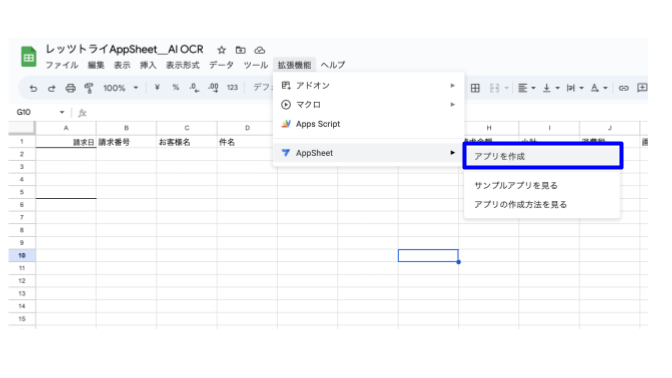The height and width of the screenshot is (378, 672).
Task: Click the name box showing G10
Action: pyautogui.click(x=24, y=112)
